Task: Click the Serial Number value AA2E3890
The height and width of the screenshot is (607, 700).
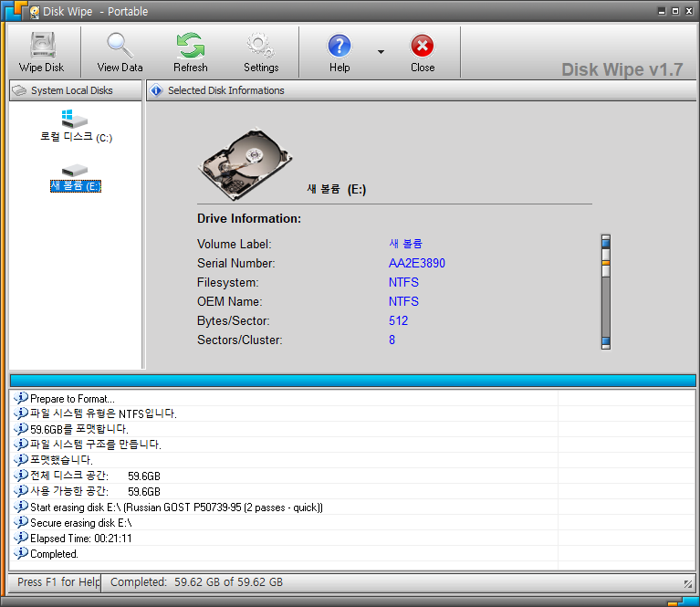Action: 416,264
